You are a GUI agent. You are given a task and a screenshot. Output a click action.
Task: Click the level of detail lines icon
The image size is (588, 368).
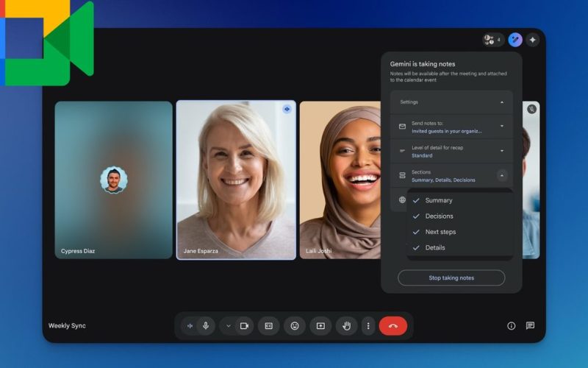[x=402, y=151]
